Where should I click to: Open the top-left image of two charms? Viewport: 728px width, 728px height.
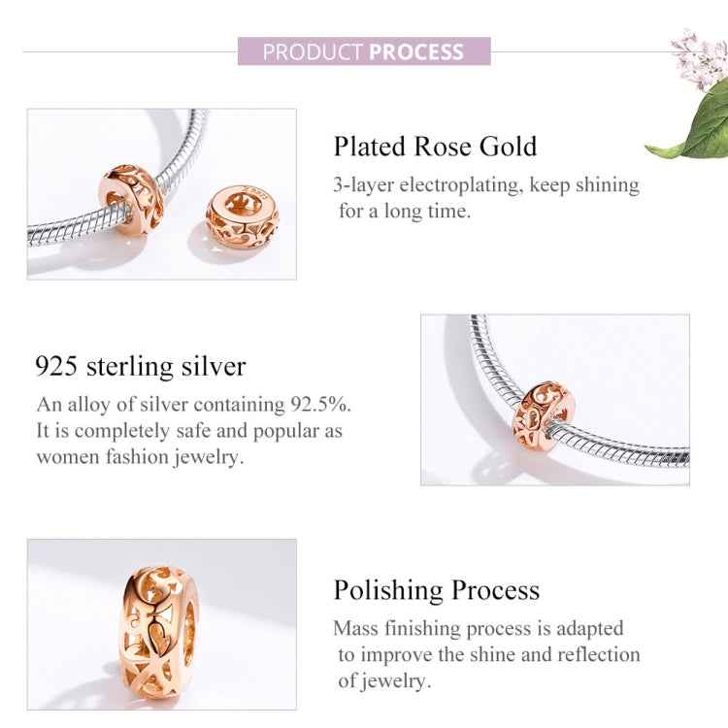161,194
